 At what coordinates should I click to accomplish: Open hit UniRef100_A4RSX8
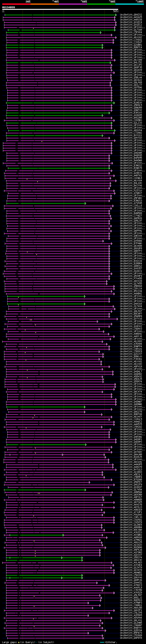point(131,20)
